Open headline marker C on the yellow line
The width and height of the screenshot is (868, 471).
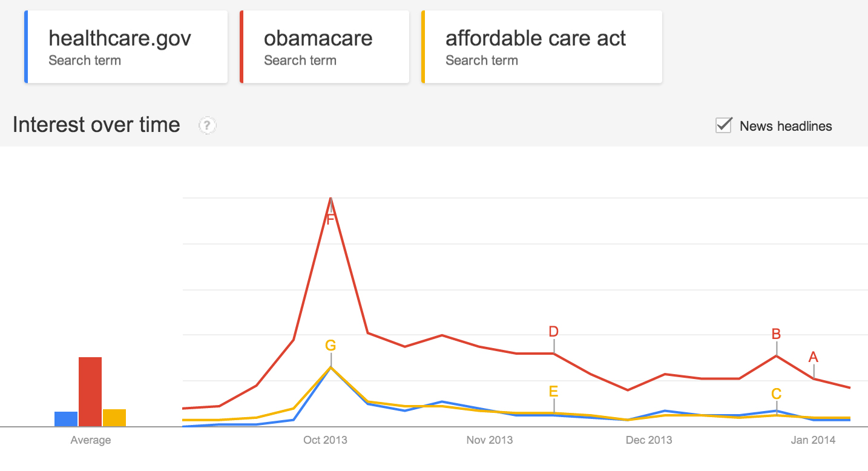pos(776,394)
